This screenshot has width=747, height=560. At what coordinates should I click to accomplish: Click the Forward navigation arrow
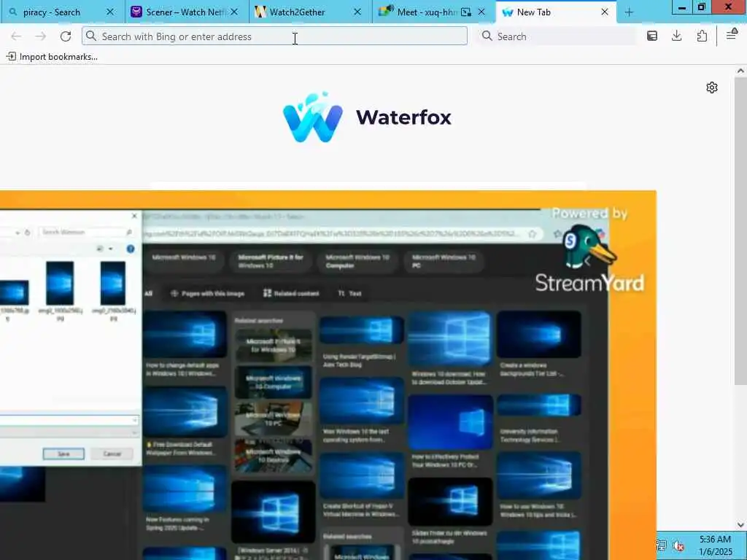pos(41,36)
